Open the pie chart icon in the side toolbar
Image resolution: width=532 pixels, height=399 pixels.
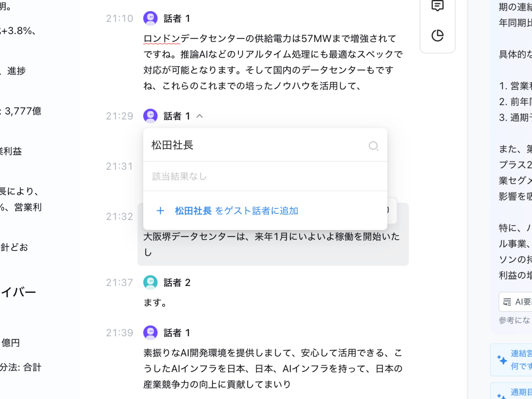438,36
